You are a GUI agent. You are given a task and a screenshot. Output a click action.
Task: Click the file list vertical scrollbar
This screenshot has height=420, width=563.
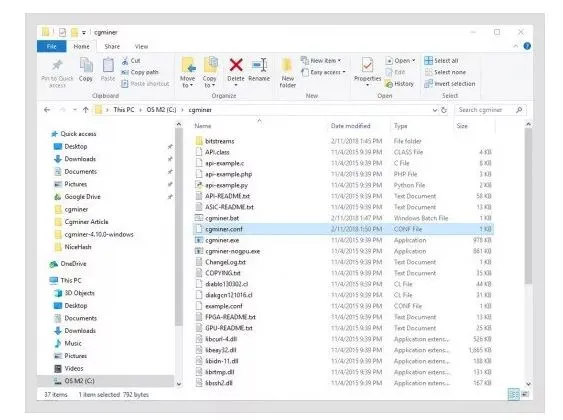pos(528,206)
